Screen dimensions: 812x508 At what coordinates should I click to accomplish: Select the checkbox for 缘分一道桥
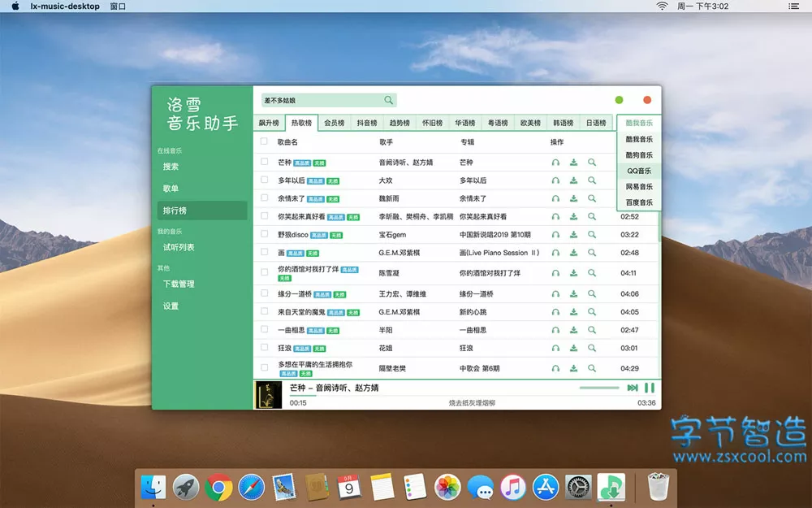(264, 293)
